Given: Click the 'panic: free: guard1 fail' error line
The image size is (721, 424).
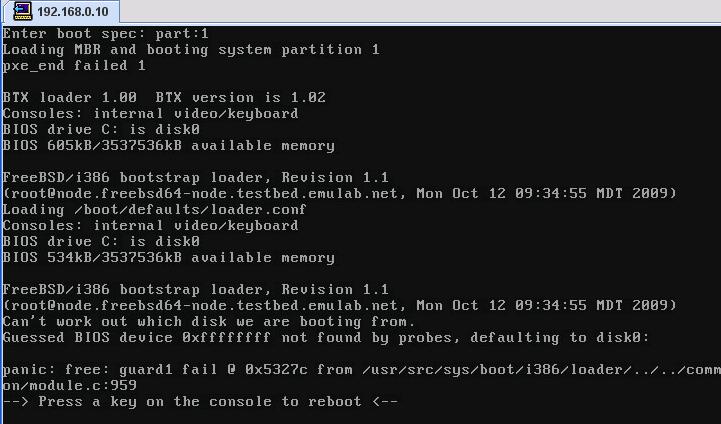Looking at the screenshot, I should (x=361, y=370).
